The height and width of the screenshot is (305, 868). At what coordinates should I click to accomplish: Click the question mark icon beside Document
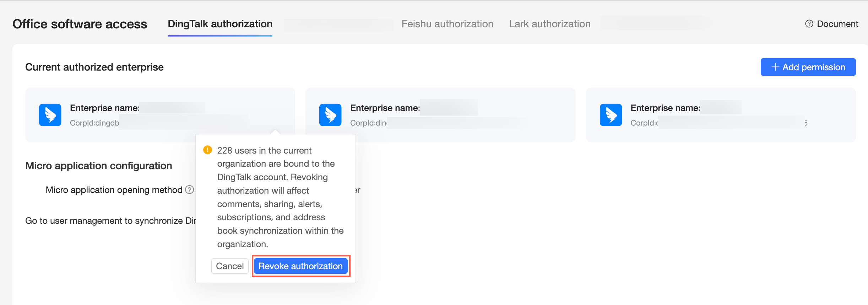(809, 24)
